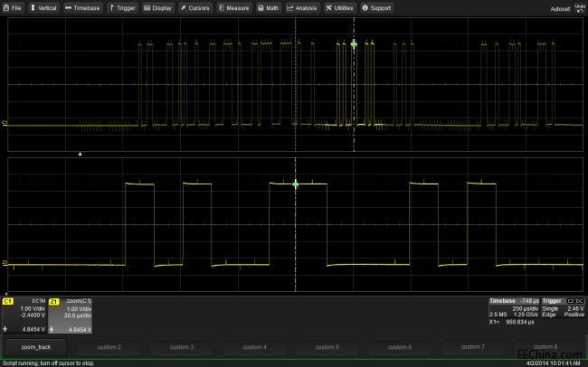The image size is (588, 367).
Task: Click the C2 source badge in Trigger box
Action: (571, 301)
